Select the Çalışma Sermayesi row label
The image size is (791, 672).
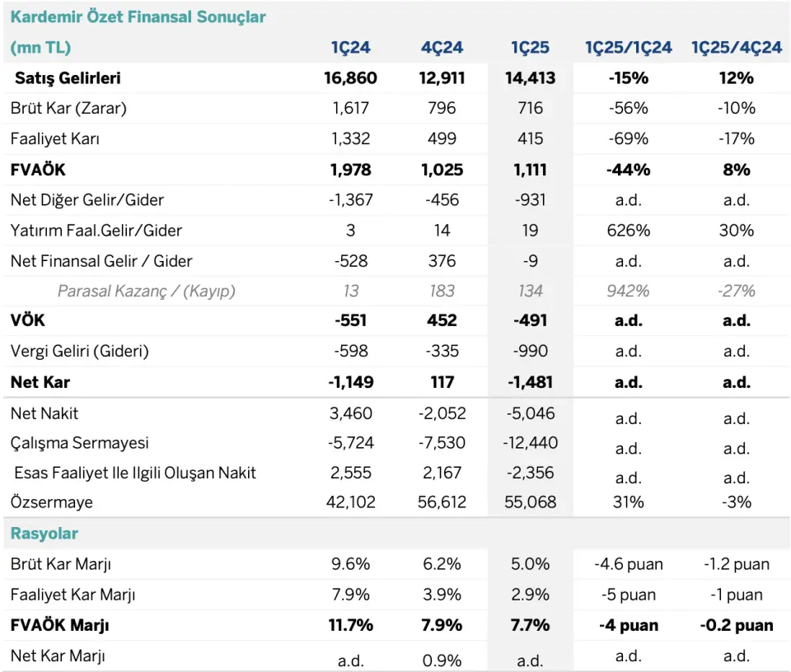(x=80, y=442)
